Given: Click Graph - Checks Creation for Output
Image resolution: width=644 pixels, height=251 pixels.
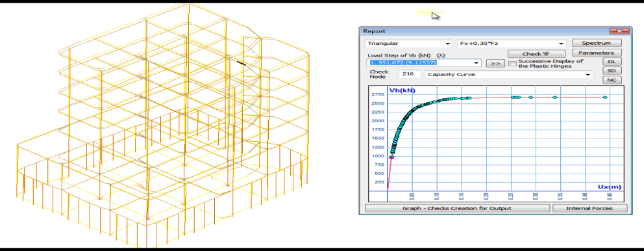Looking at the screenshot, I should [457, 208].
